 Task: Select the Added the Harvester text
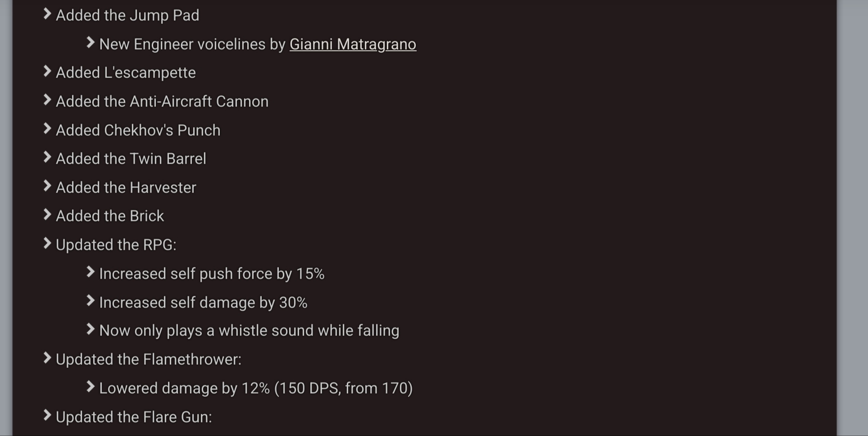coord(126,188)
